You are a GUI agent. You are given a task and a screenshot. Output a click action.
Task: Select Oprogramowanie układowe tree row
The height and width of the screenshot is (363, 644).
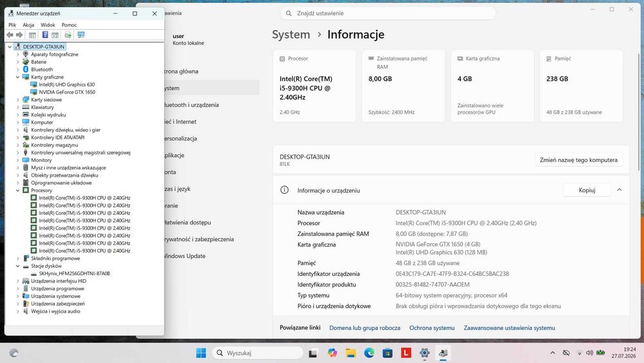(61, 182)
